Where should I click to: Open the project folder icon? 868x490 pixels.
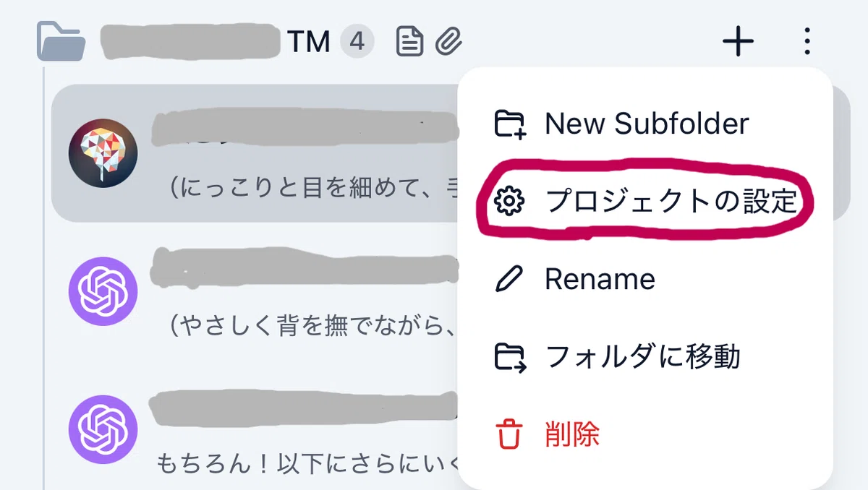61,42
